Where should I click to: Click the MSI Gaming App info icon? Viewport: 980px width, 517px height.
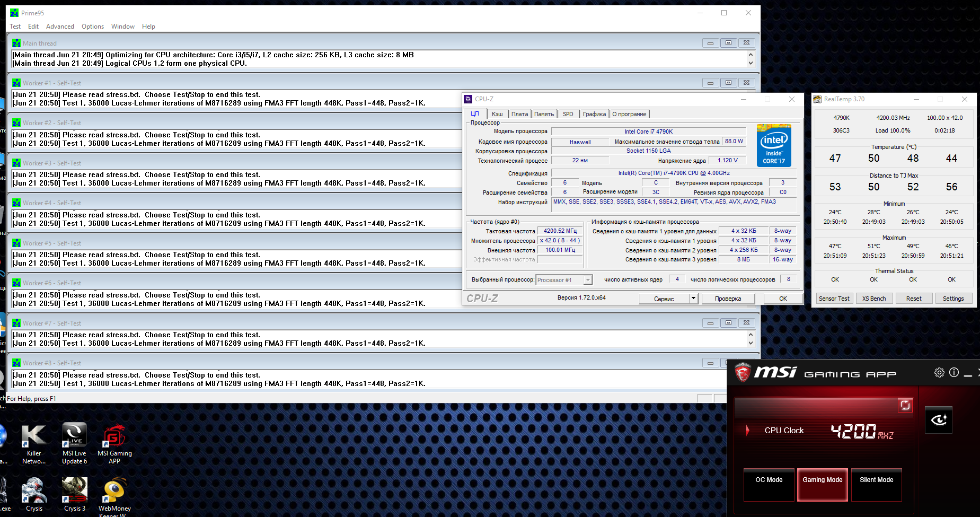coord(954,373)
